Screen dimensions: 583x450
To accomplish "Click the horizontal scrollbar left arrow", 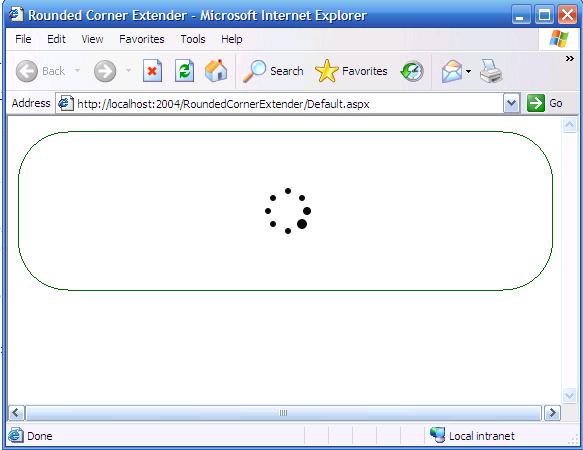I will coord(16,413).
